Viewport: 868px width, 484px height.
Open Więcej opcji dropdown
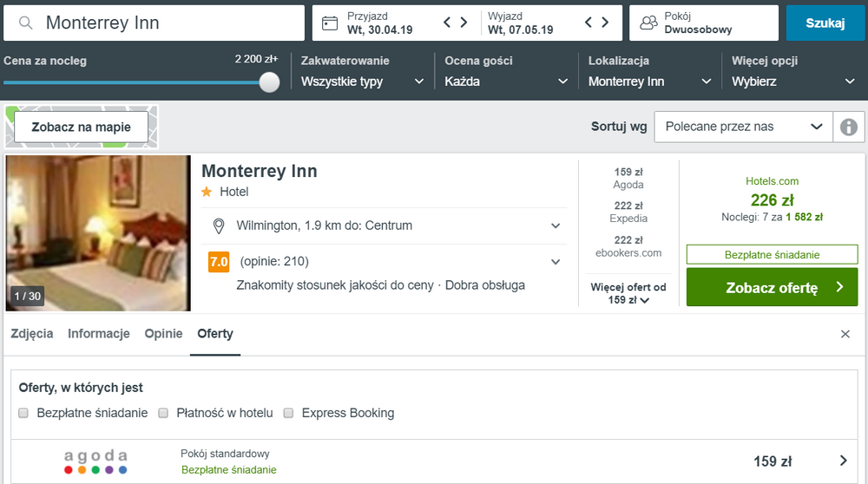click(793, 82)
